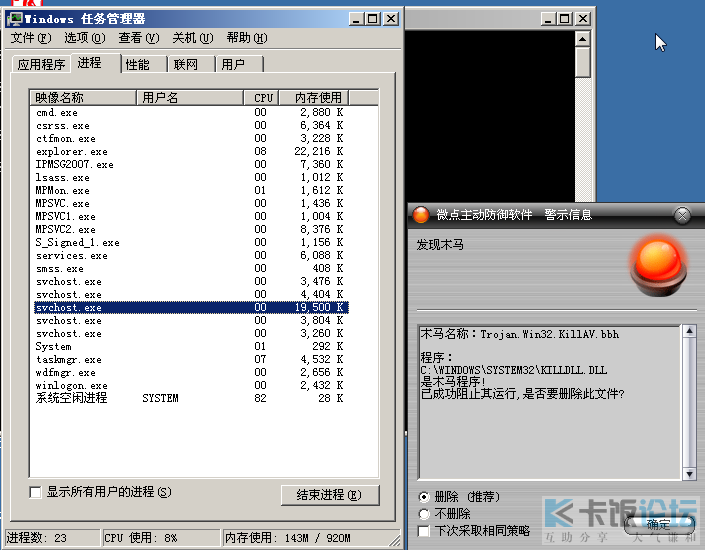Select the 不删除 radio option
This screenshot has height=550, width=705.
[x=424, y=514]
